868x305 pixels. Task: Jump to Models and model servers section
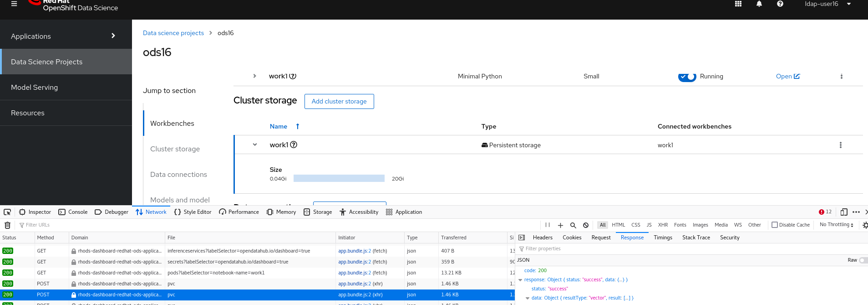coord(180,200)
